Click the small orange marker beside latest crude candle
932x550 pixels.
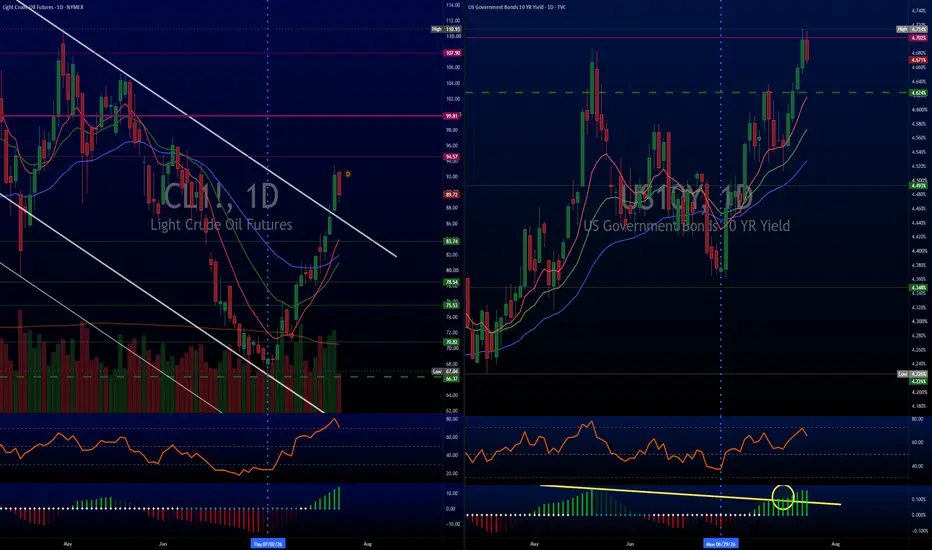click(348, 174)
